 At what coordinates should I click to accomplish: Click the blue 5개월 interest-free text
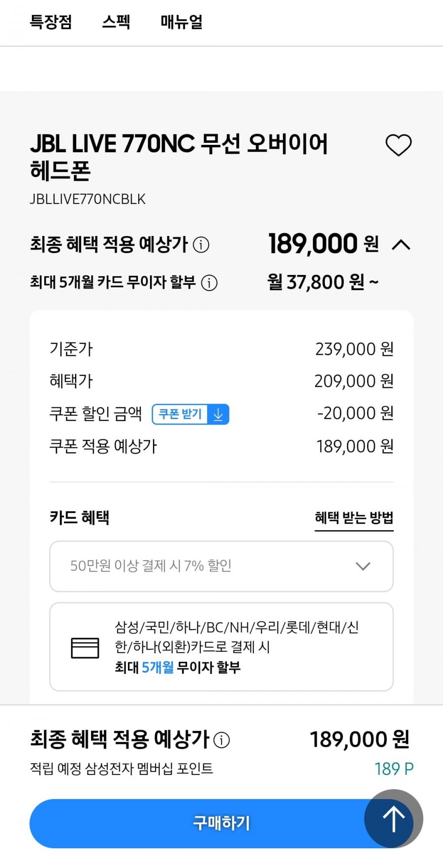click(158, 668)
